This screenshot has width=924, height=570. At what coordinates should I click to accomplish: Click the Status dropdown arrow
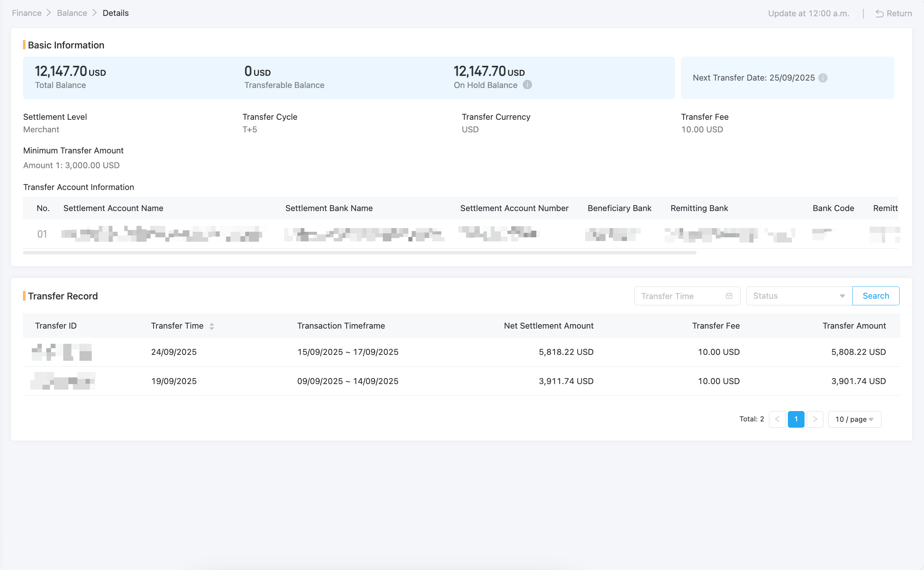coord(842,296)
